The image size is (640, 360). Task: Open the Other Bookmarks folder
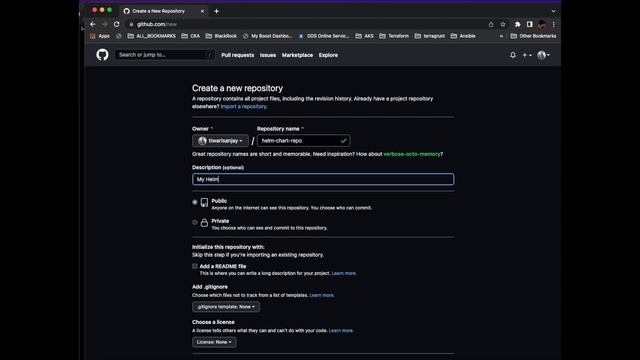pos(533,36)
